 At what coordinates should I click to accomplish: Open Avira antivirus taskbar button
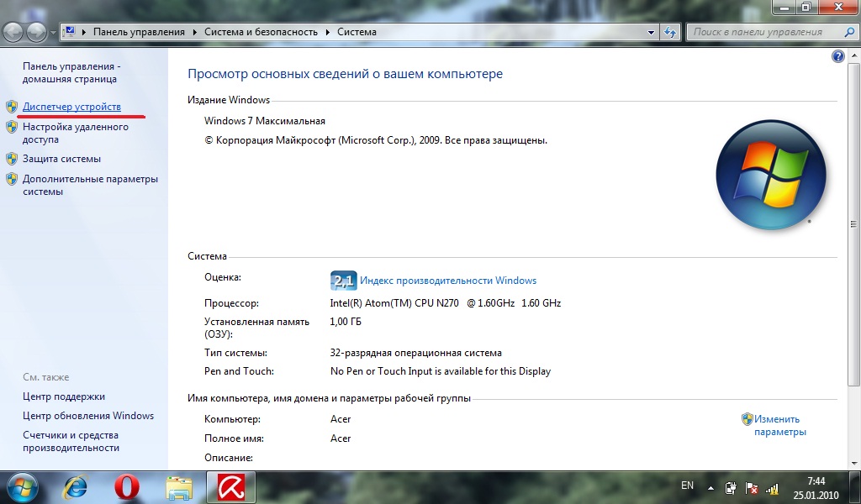coord(231,487)
